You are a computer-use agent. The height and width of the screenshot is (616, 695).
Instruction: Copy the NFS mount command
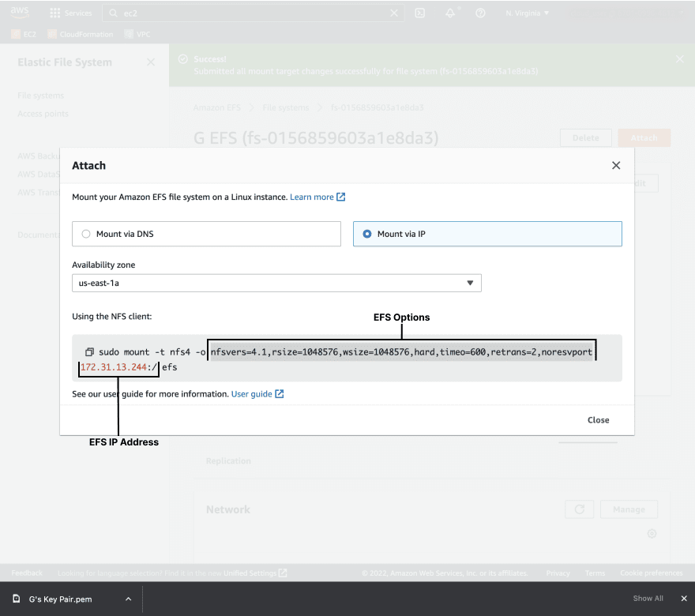pyautogui.click(x=89, y=352)
